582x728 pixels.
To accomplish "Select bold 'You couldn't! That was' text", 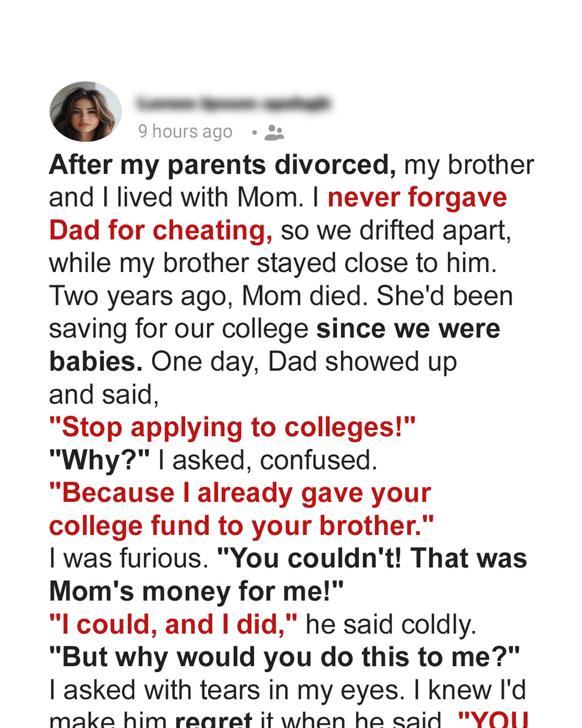I will point(372,559).
